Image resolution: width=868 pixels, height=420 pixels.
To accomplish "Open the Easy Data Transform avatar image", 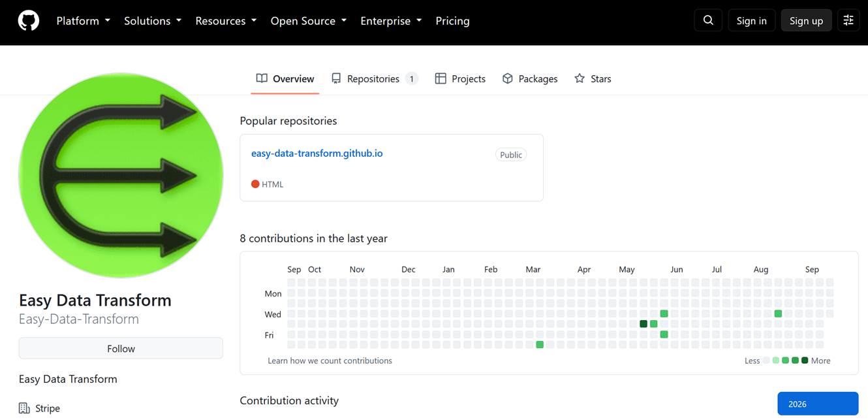I will [x=121, y=175].
